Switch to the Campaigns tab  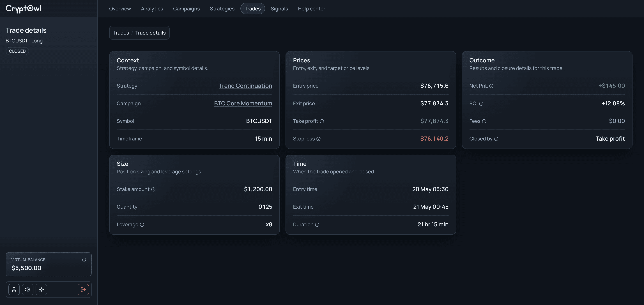pyautogui.click(x=187, y=8)
